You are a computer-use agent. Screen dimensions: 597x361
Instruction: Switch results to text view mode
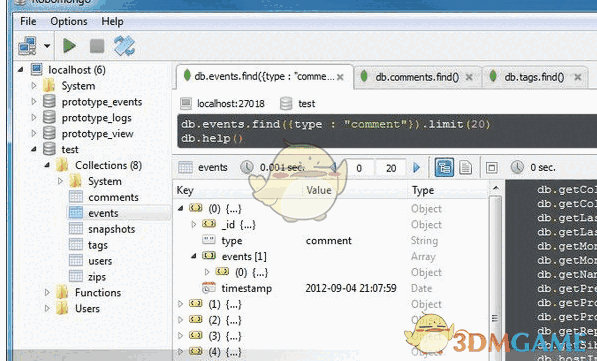(x=465, y=168)
